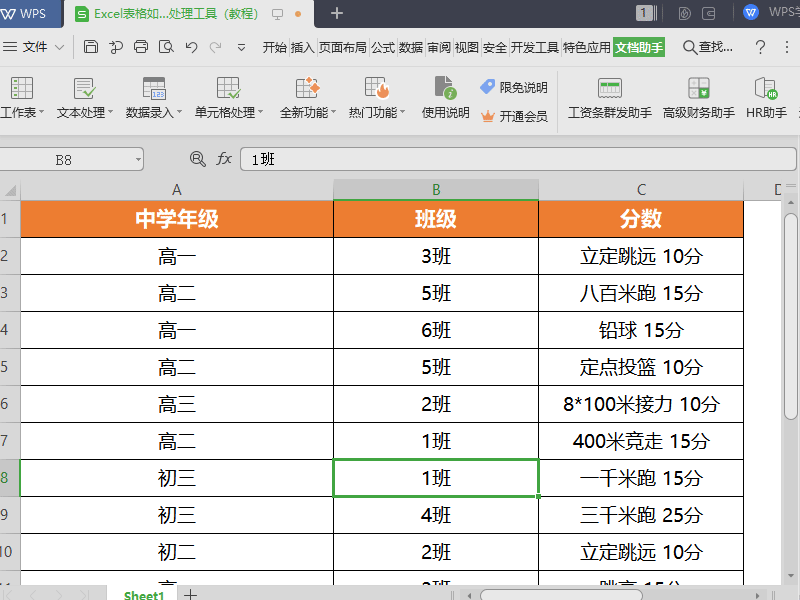Viewport: 800px width, 600px height.
Task: Select column C header
Action: (641, 190)
